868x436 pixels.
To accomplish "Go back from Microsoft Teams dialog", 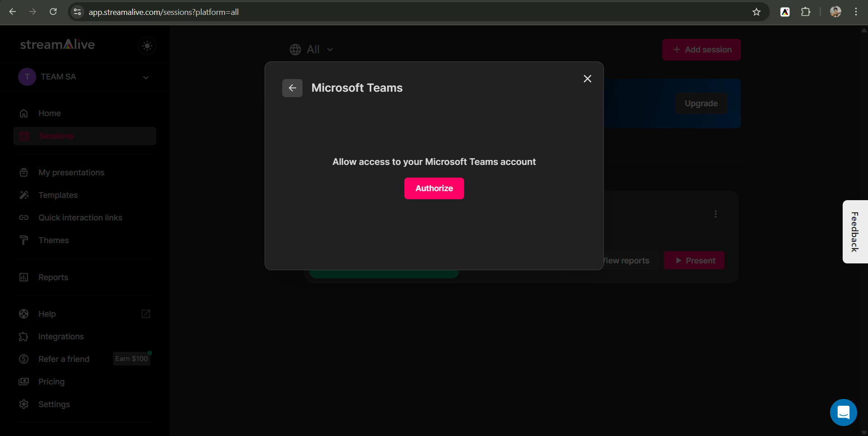I will 292,88.
